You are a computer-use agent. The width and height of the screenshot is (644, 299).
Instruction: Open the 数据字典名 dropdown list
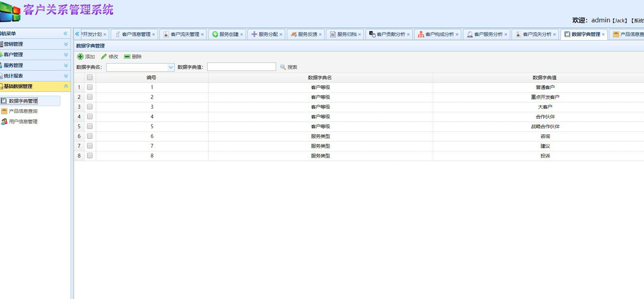pos(171,67)
